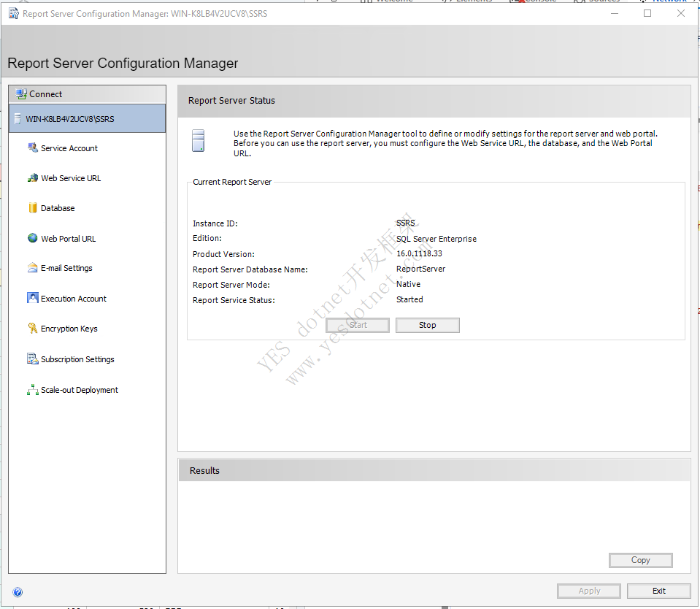Open help via the blue question icon
Image resolution: width=700 pixels, height=609 pixels.
point(18,592)
